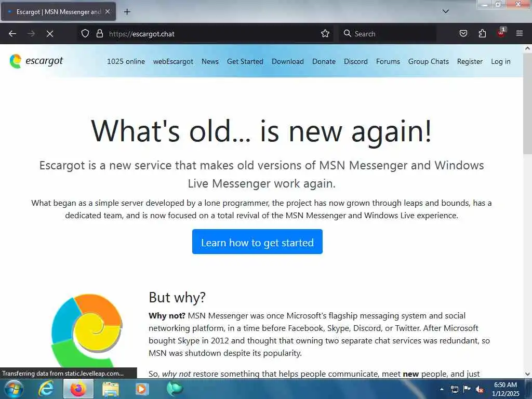Close the Escargot browser tab

pyautogui.click(x=107, y=11)
